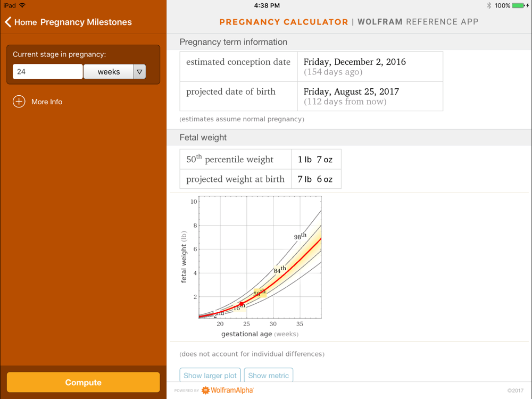The width and height of the screenshot is (532, 399).
Task: Tap the 'estimated conception date' row label
Action: (238, 62)
